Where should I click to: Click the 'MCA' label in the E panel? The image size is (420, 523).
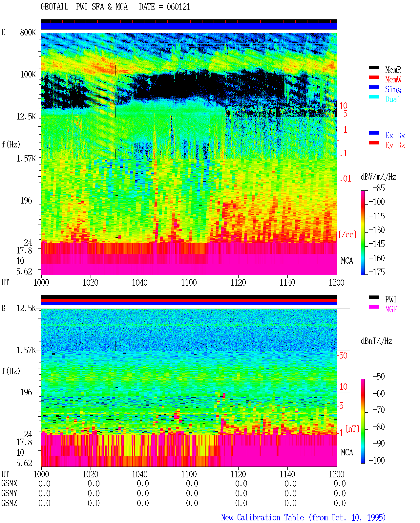(347, 261)
